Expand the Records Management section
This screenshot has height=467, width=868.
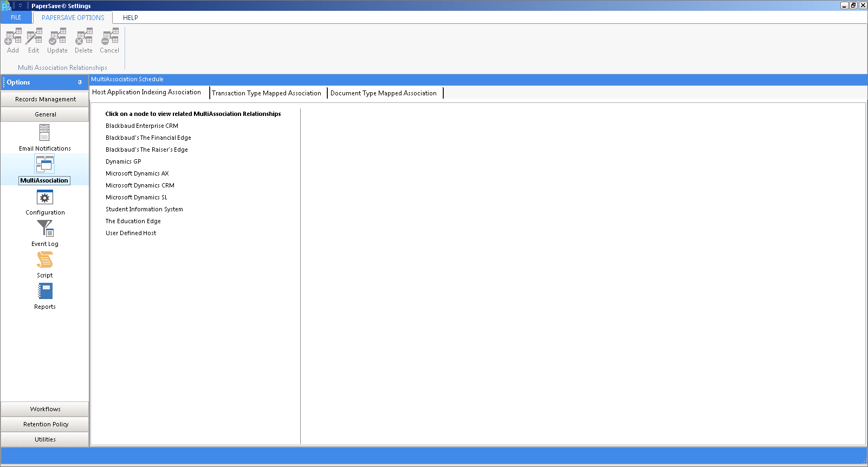point(45,99)
